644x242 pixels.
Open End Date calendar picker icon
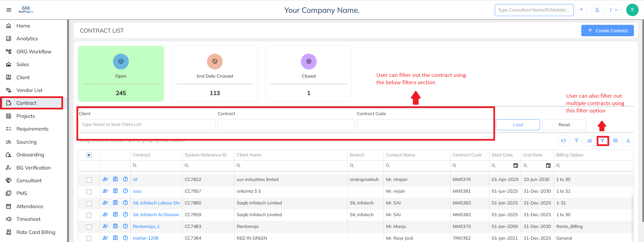pyautogui.click(x=548, y=165)
